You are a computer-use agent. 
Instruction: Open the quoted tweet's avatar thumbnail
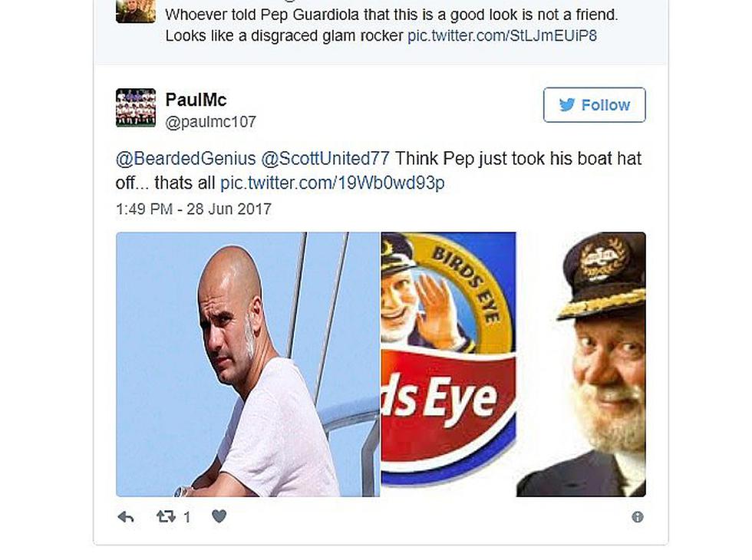pyautogui.click(x=136, y=11)
